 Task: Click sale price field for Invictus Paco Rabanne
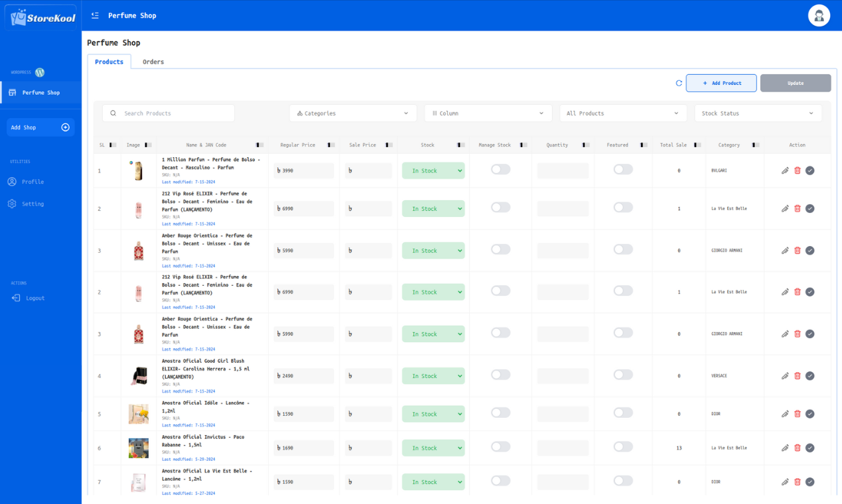point(368,448)
